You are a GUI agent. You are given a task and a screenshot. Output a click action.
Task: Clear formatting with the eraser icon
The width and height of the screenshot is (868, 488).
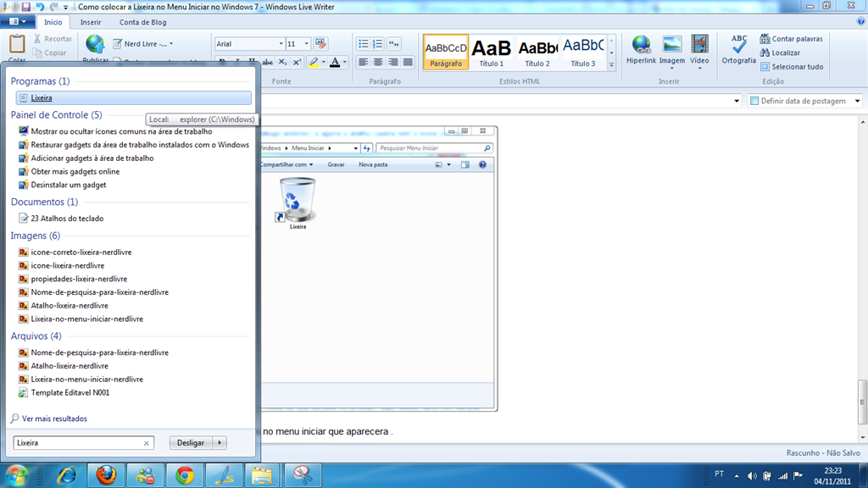pyautogui.click(x=320, y=44)
